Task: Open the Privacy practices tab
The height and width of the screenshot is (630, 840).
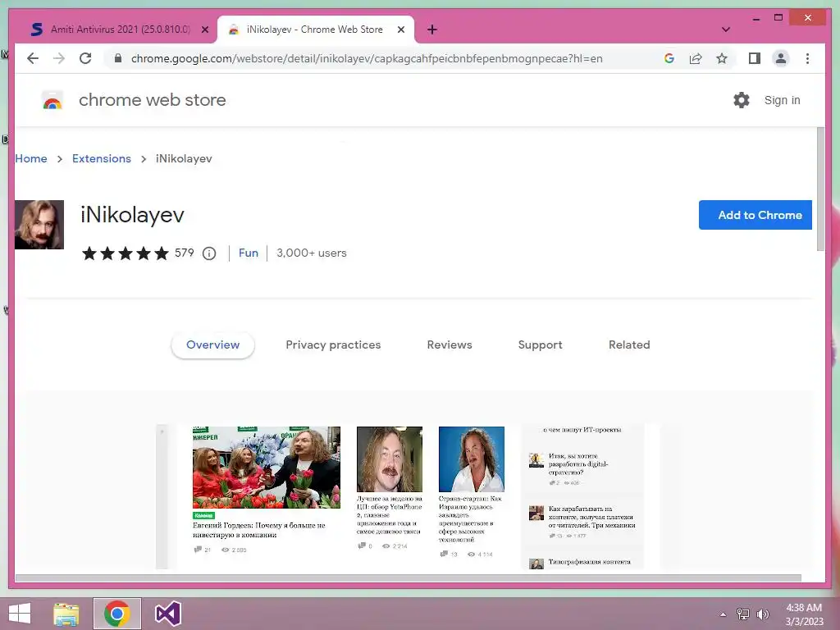Action: coord(333,345)
